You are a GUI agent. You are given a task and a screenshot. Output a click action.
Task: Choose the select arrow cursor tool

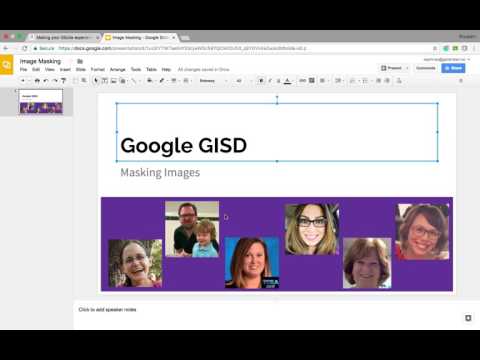[x=96, y=81]
